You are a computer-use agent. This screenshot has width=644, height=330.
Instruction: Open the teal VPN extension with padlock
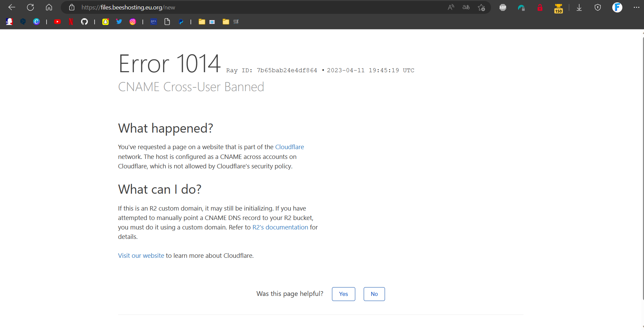521,7
